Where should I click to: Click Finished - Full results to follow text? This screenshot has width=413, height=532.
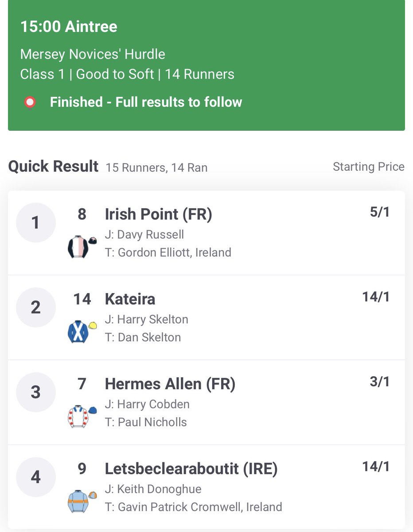coord(146,102)
